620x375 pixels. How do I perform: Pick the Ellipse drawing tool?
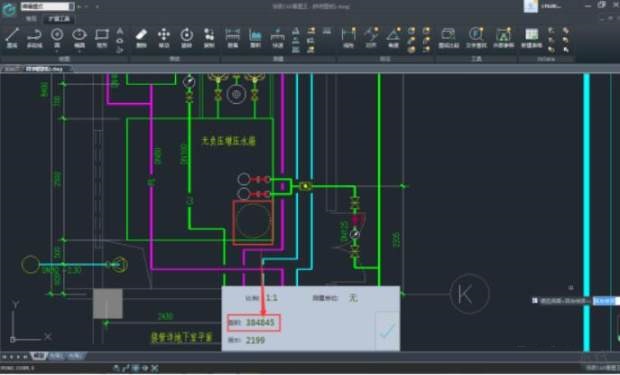(79, 37)
